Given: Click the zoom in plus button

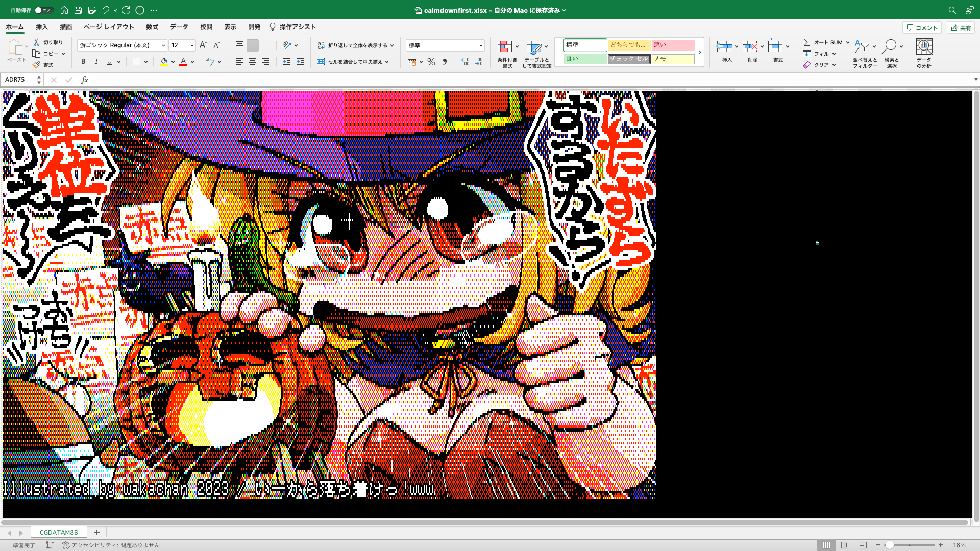Looking at the screenshot, I should [941, 545].
